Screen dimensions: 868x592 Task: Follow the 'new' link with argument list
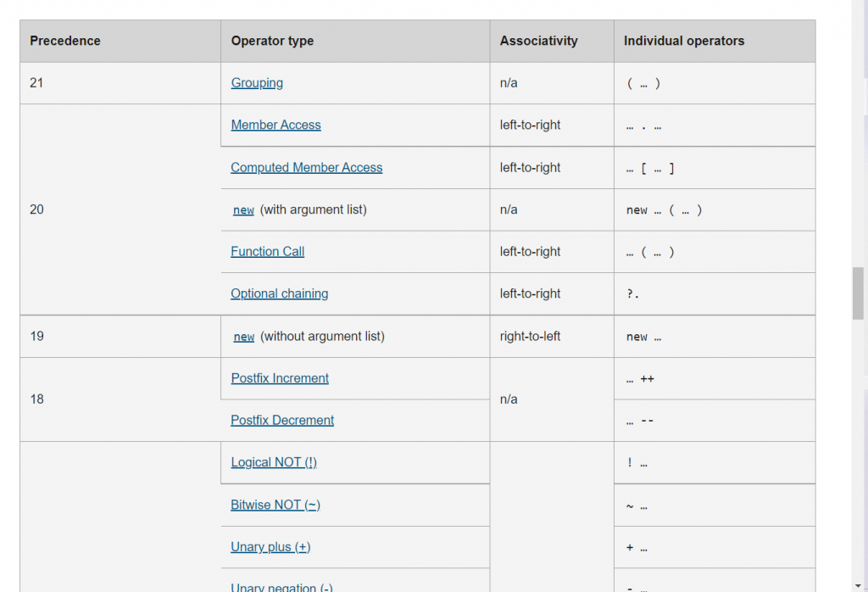point(243,210)
